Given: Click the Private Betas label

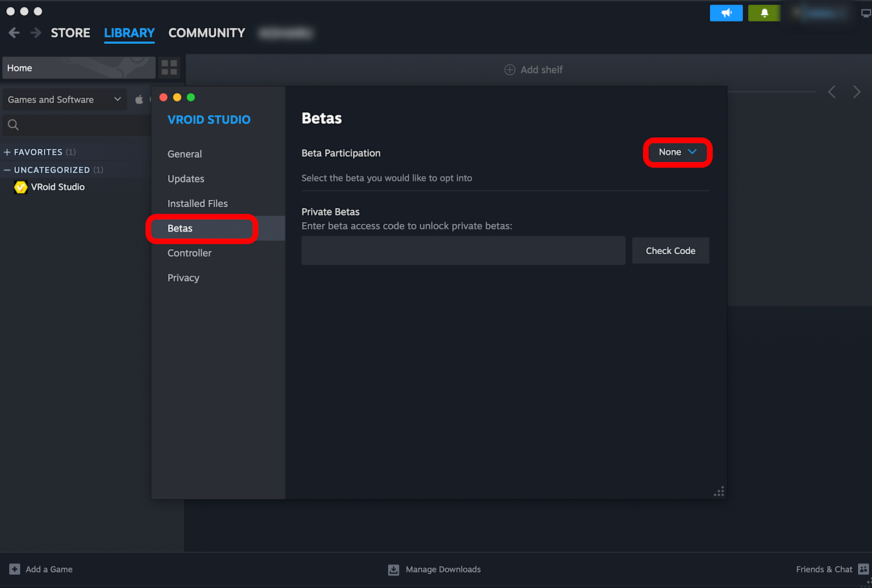Looking at the screenshot, I should (330, 212).
